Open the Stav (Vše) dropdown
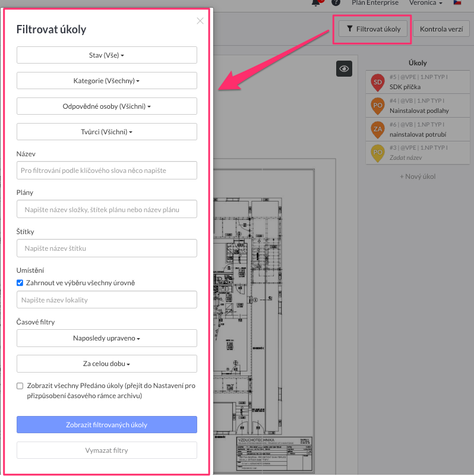 pos(107,55)
